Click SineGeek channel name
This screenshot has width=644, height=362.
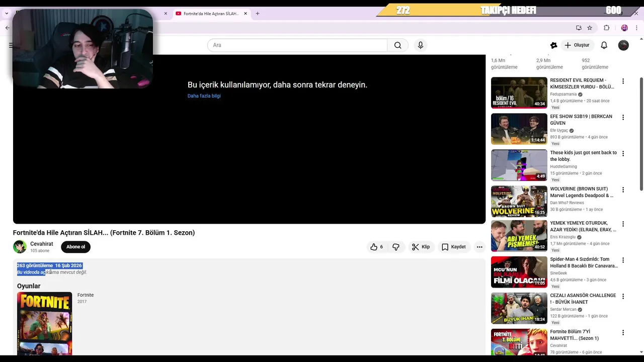click(x=558, y=273)
